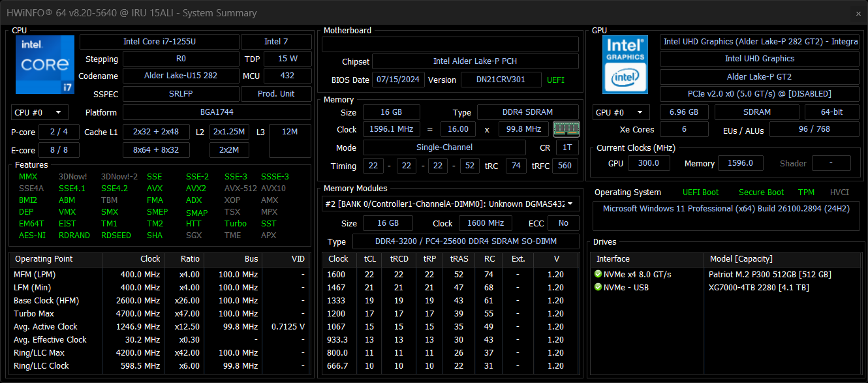Click the Model [Capacity] column header
This screenshot has height=383, width=868.
click(x=781, y=259)
